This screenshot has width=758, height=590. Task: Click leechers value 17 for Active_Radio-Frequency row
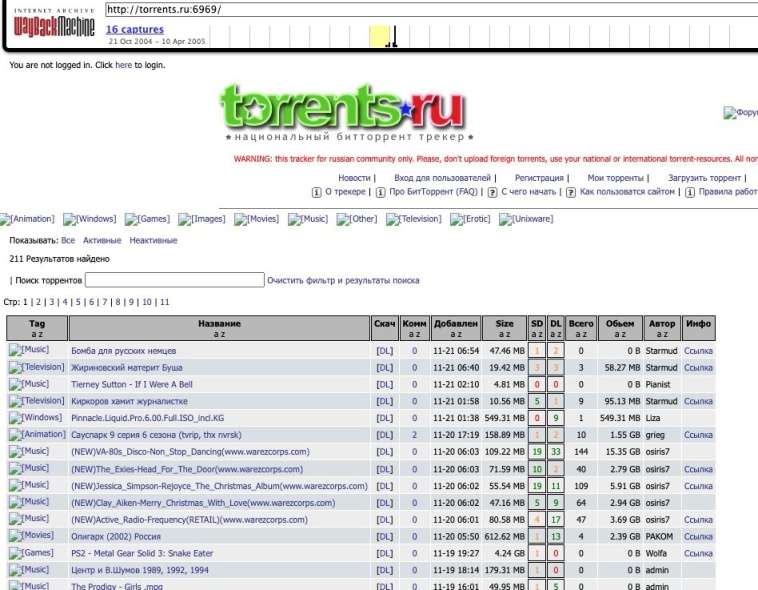click(x=555, y=519)
